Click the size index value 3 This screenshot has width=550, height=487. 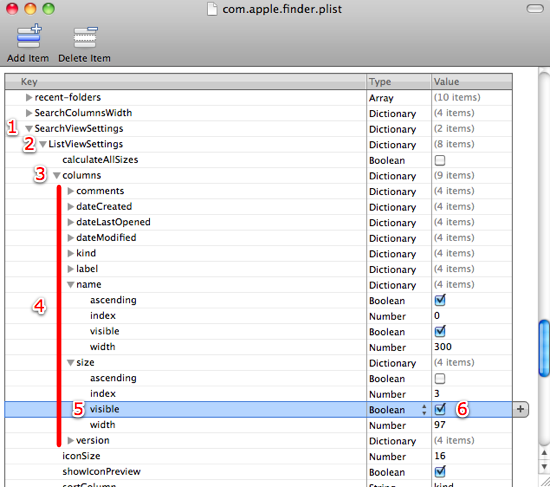coord(437,394)
